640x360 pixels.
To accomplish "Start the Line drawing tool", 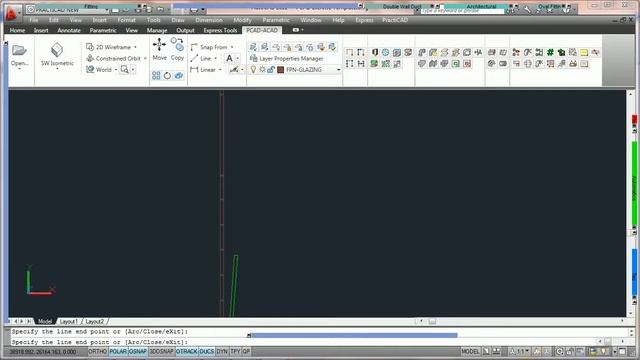I will [x=201, y=58].
